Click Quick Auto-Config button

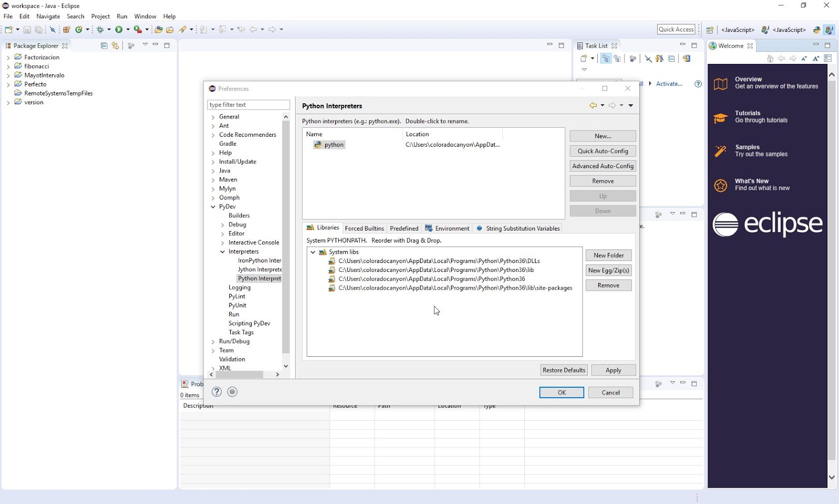click(603, 151)
